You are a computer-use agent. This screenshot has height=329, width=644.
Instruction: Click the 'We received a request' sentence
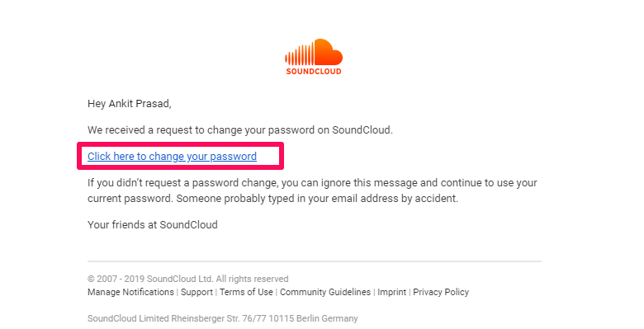pos(240,130)
